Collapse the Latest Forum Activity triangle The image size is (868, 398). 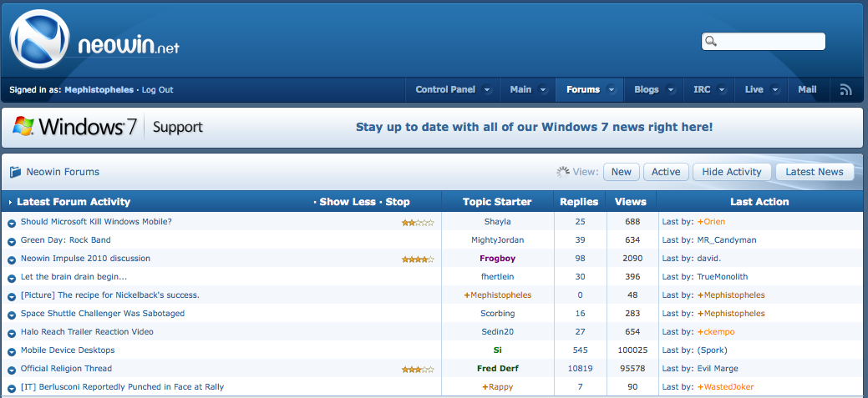coord(11,202)
